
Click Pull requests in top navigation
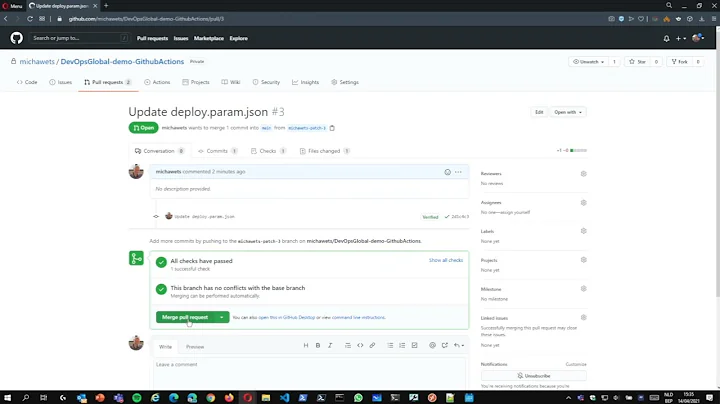(152, 39)
